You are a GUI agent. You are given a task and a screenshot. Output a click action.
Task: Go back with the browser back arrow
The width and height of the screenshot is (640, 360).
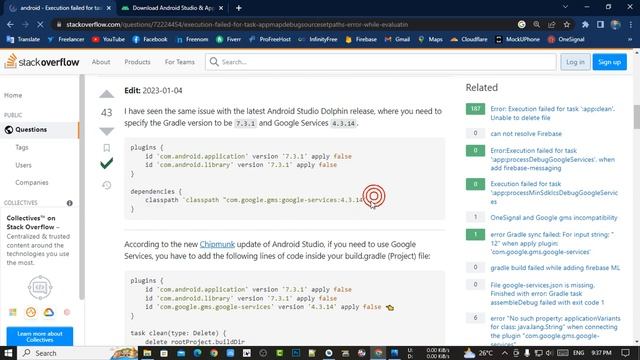10,24
